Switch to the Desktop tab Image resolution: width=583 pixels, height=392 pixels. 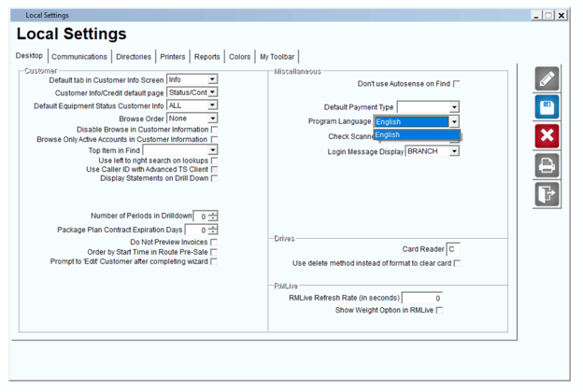[29, 56]
